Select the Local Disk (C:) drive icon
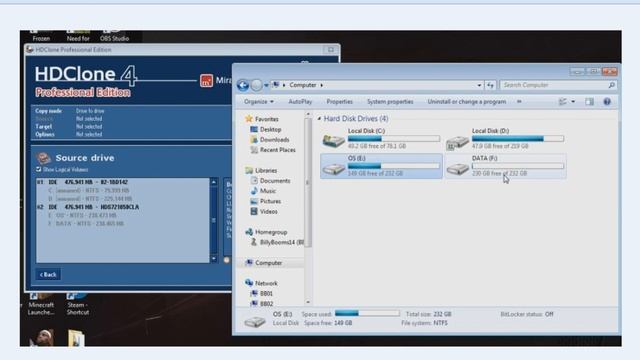The image size is (640, 360). 333,140
